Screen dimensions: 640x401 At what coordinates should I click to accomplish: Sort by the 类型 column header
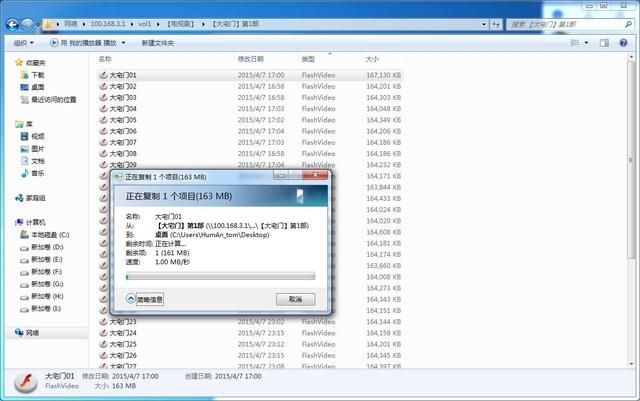click(x=308, y=59)
